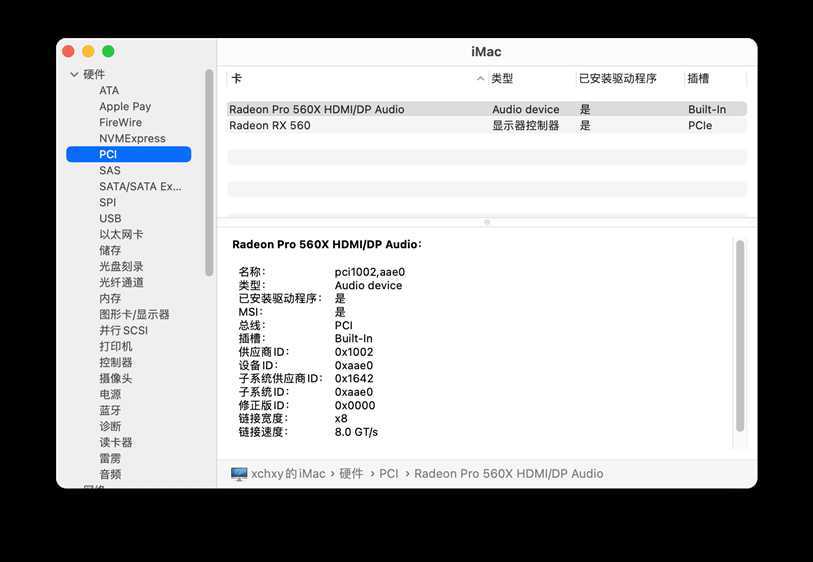The image size is (813, 562).
Task: Close the iMac window with red button
Action: 68,51
